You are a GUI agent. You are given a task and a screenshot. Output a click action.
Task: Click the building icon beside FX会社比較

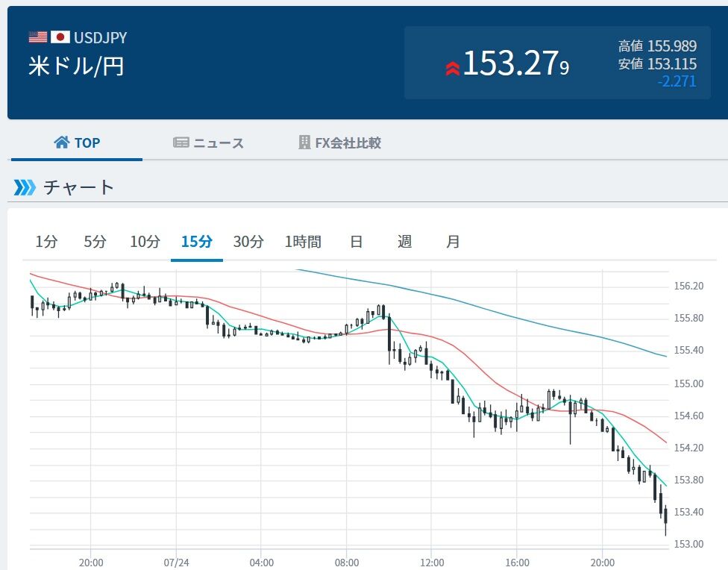tap(304, 142)
